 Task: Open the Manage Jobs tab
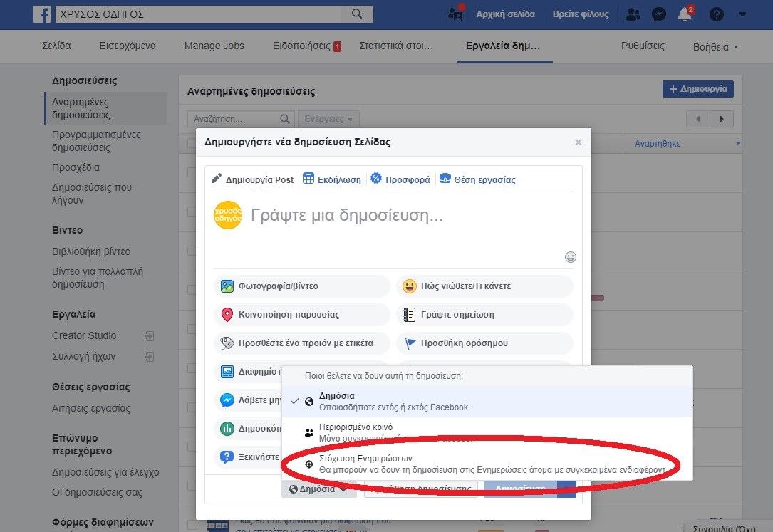[214, 46]
